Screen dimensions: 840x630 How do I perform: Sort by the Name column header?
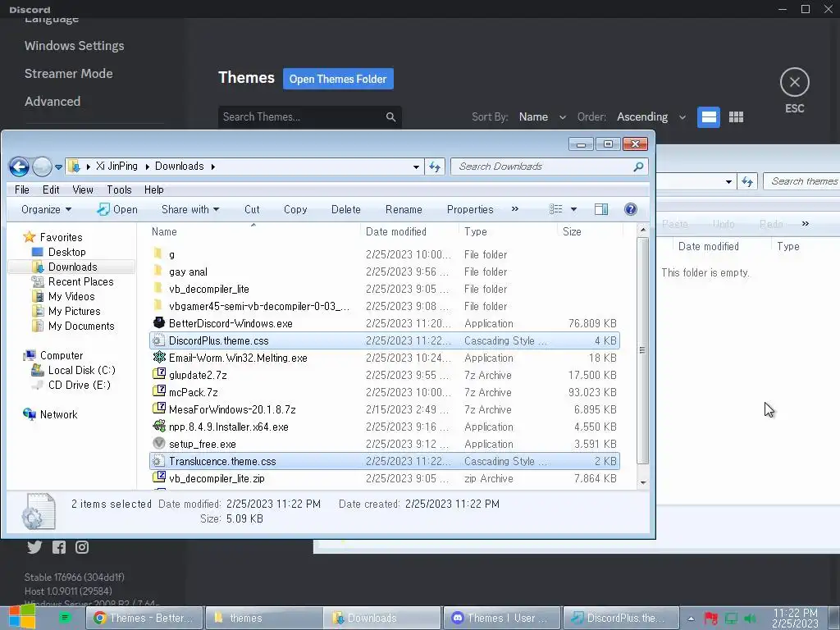[253, 231]
